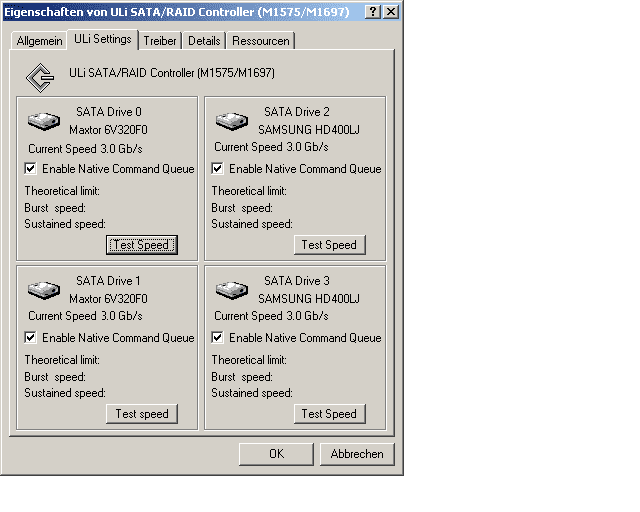This screenshot has height=512, width=640.
Task: Click 'Theoretical limit:' label of Drive 0
Action: [62, 191]
